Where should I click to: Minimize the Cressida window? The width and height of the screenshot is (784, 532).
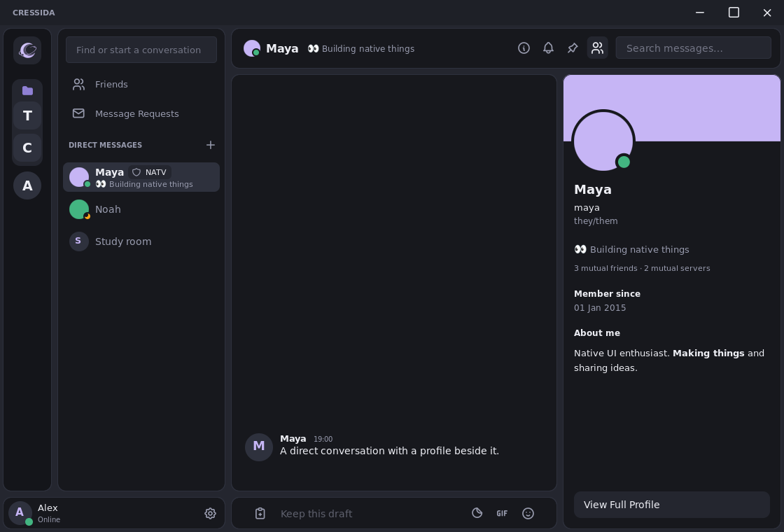700,13
